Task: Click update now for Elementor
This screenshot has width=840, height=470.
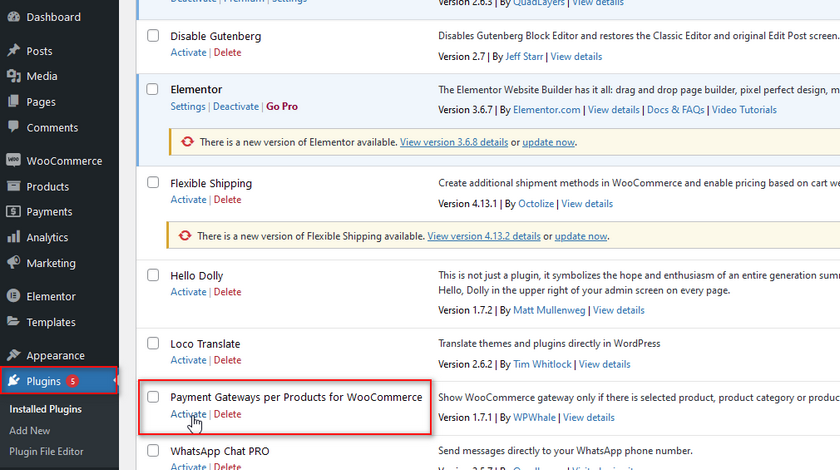Action: (x=549, y=142)
